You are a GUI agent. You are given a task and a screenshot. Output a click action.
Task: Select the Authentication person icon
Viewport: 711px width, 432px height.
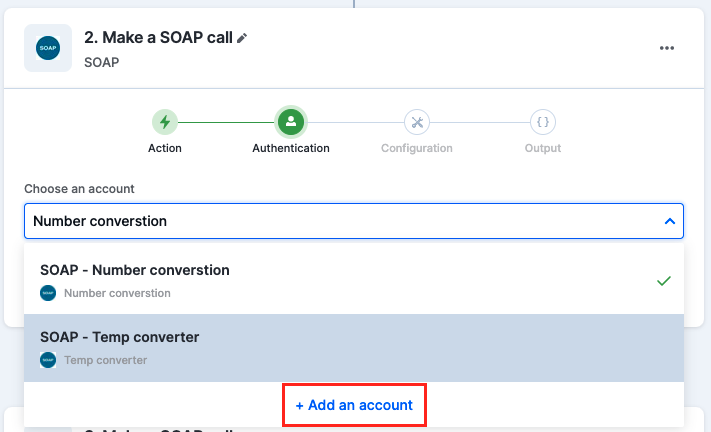[291, 122]
